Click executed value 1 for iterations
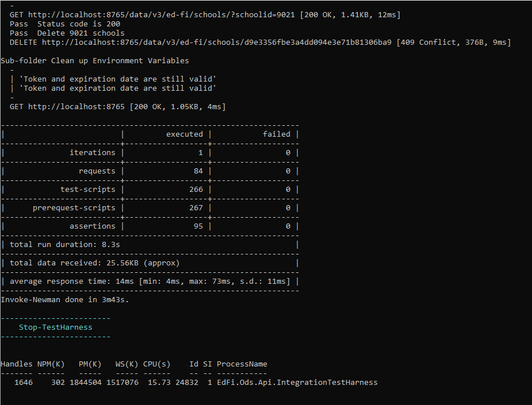532x405 pixels. point(201,152)
